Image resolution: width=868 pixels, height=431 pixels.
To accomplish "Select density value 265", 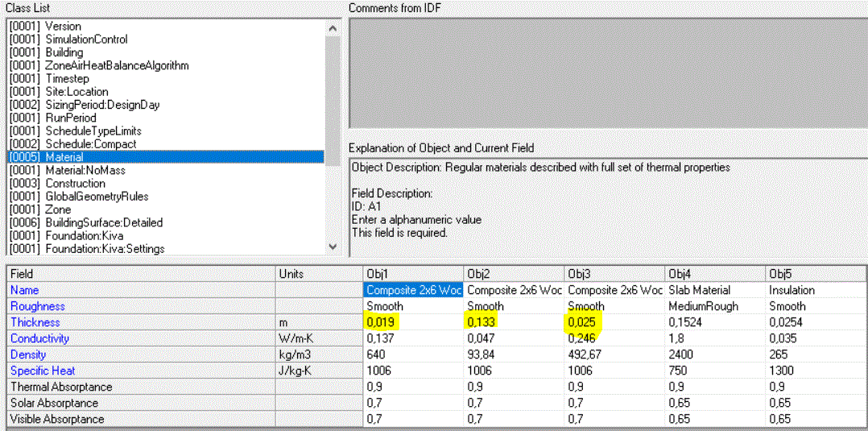I will tap(816, 354).
